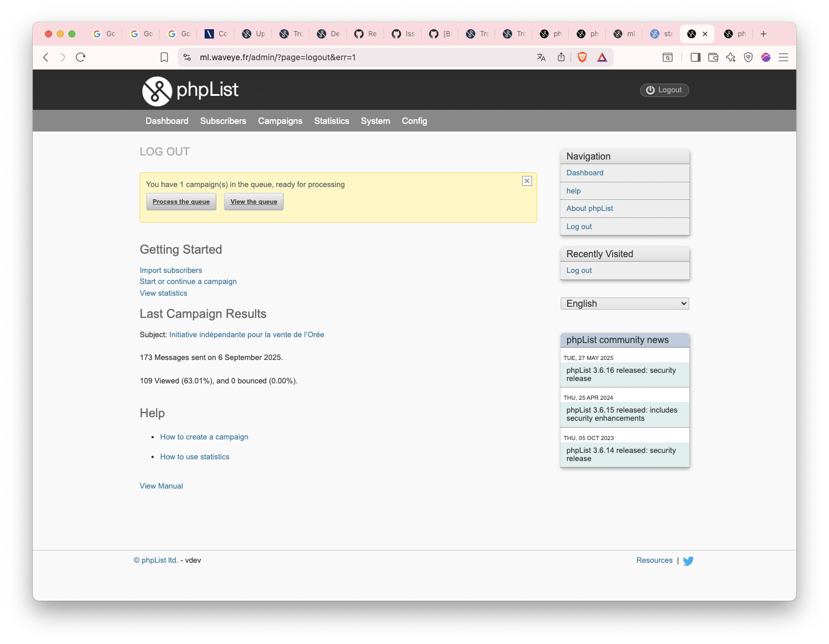Image resolution: width=829 pixels, height=644 pixels.
Task: Reload the page using refresh icon
Action: [x=81, y=57]
